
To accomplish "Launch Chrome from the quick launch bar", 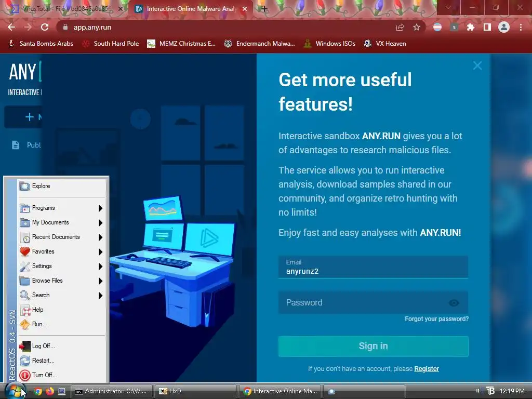I will 38,392.
